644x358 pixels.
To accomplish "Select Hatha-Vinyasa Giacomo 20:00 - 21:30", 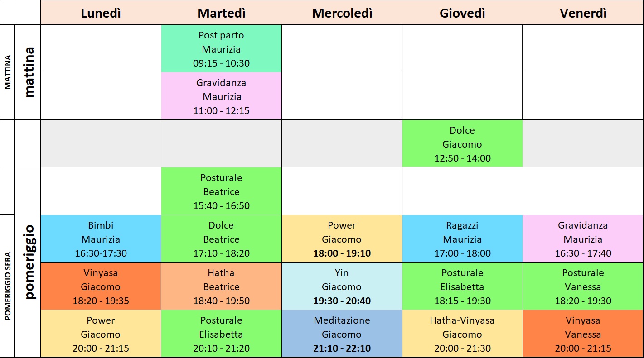I will point(462,334).
